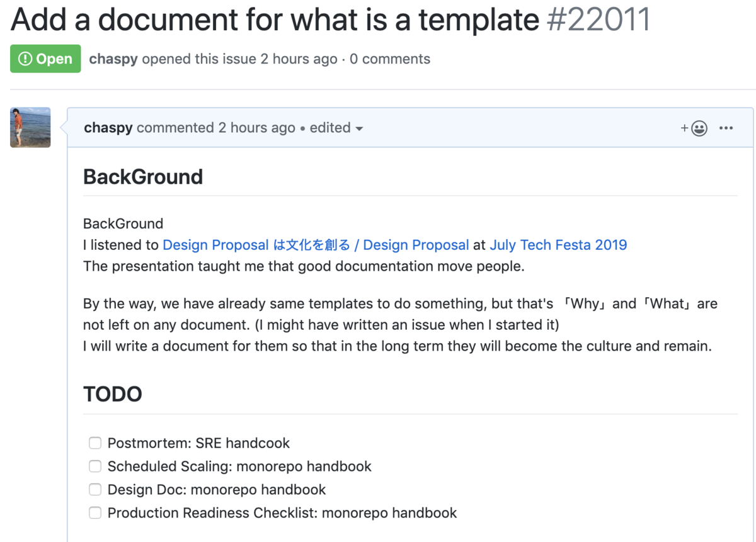Open the July Tech Festa 2019 link
This screenshot has height=542, width=756.
558,245
